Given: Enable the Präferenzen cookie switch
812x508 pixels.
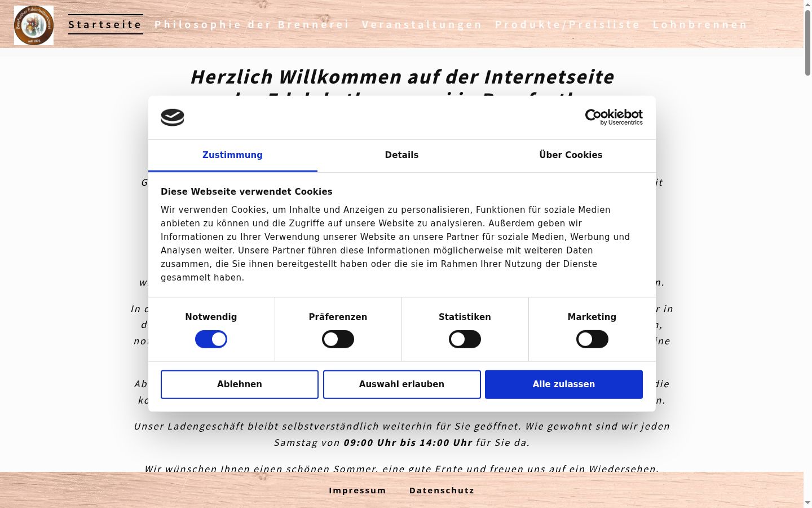Looking at the screenshot, I should [x=338, y=339].
